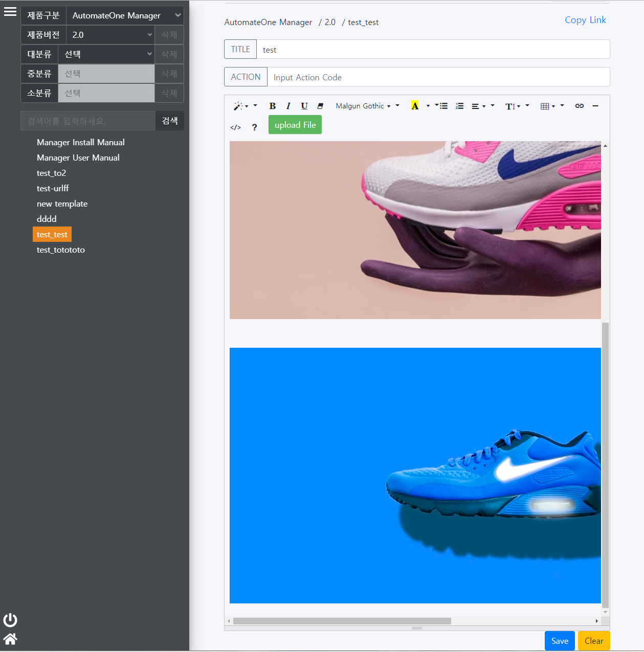Click the Copy Link link
The height and width of the screenshot is (652, 644).
pos(585,20)
